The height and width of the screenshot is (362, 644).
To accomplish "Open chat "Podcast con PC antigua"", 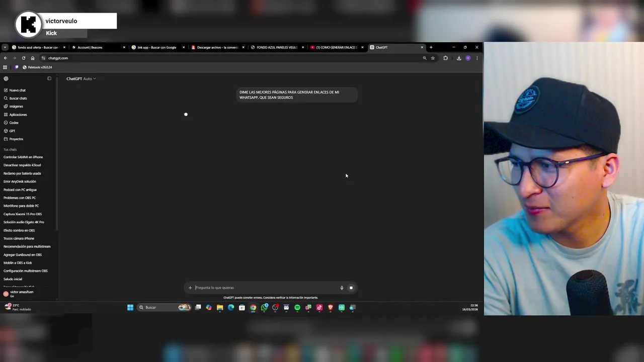I will [20, 190].
